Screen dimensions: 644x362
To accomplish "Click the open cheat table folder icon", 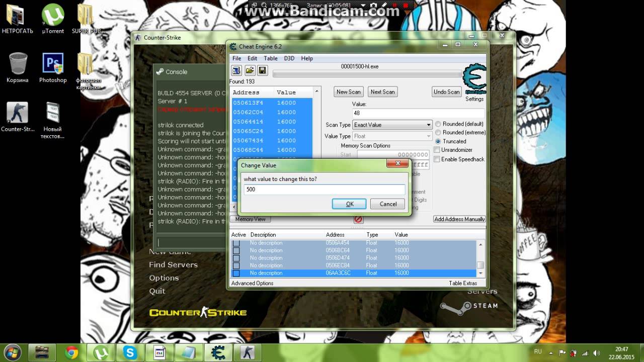I will click(250, 70).
